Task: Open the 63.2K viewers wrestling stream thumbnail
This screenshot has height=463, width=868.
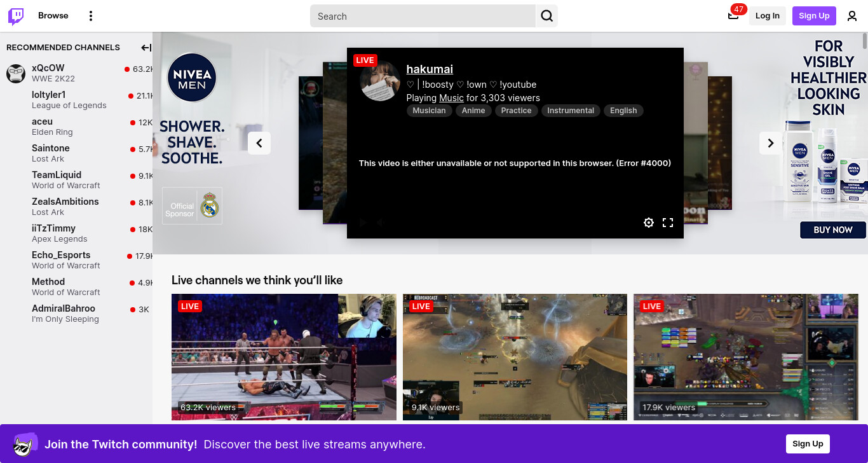Action: tap(284, 357)
